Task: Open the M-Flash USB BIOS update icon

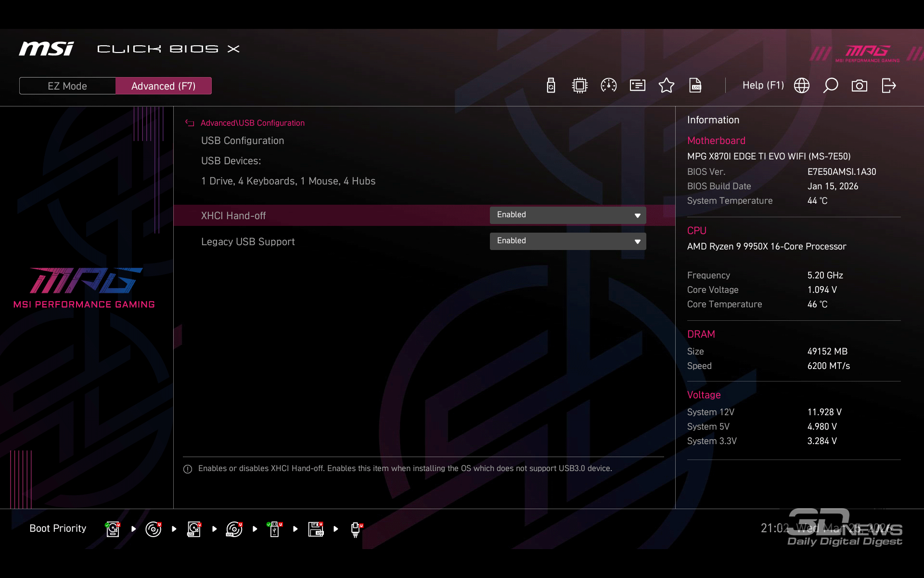Action: (551, 86)
